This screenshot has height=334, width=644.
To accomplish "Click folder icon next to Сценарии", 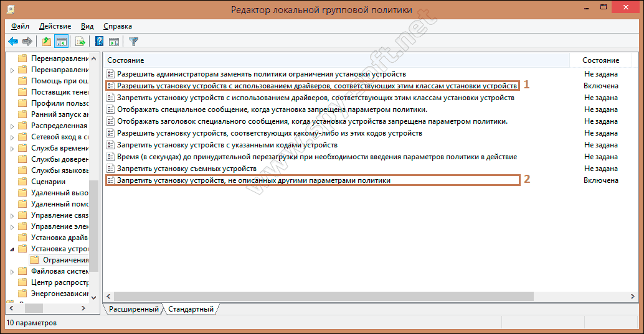I will (22, 182).
